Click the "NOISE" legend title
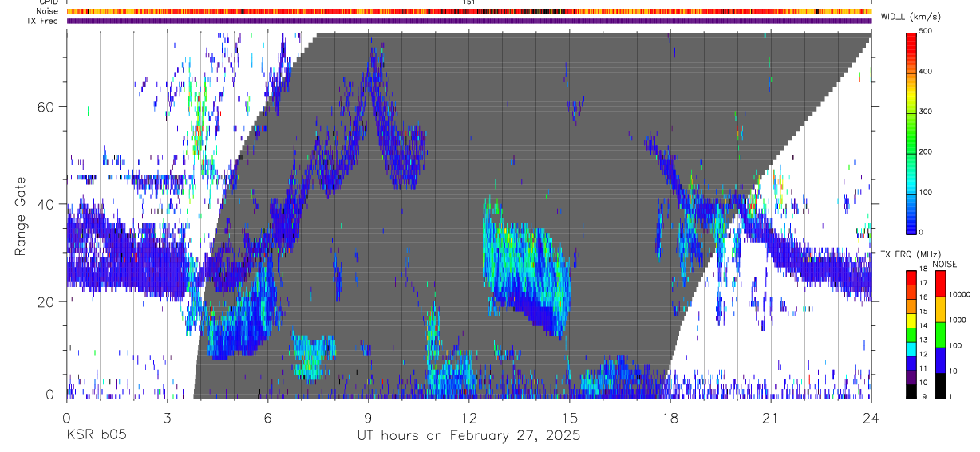The image size is (980, 452). pyautogui.click(x=945, y=265)
